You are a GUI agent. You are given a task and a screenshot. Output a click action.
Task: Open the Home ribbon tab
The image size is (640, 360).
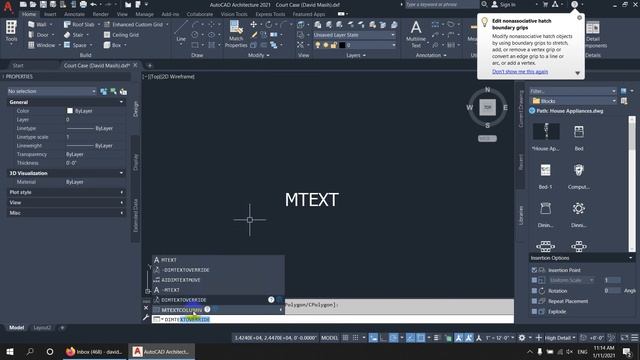tap(29, 14)
